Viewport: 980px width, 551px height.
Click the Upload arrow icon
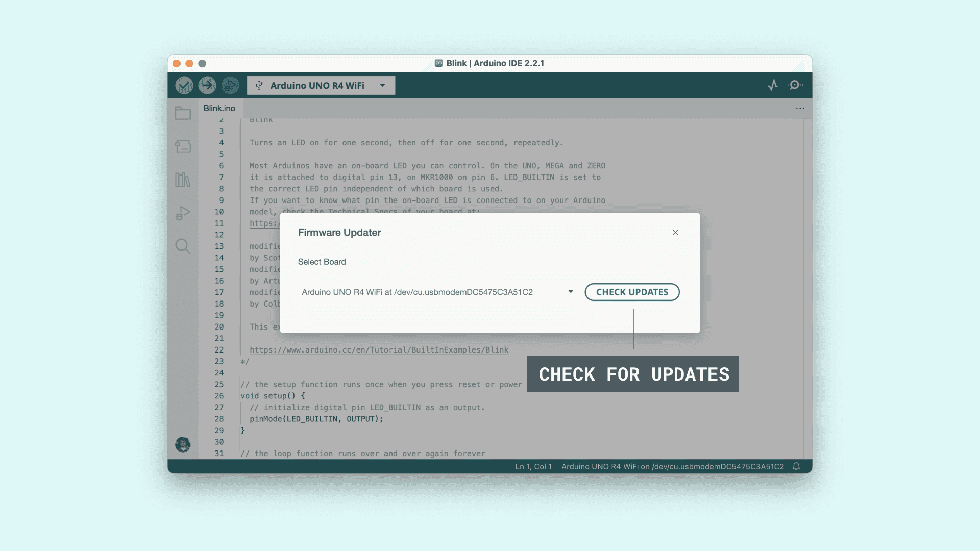207,85
